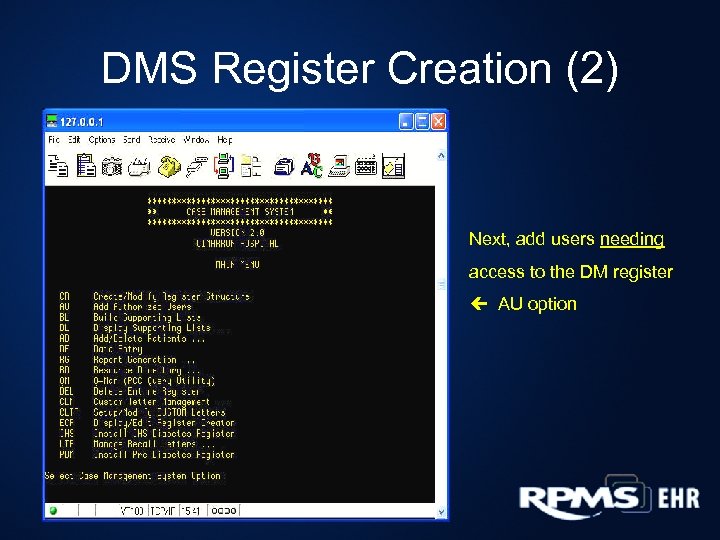Close the 127.0.0.1 terminal window
This screenshot has width=720, height=540.
point(439,122)
